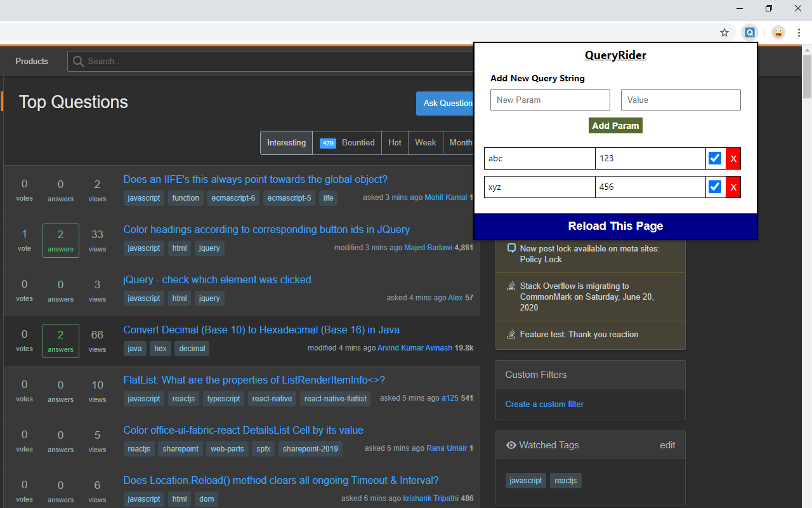The height and width of the screenshot is (508, 812).
Task: Delete the abc parameter with red X
Action: click(733, 159)
